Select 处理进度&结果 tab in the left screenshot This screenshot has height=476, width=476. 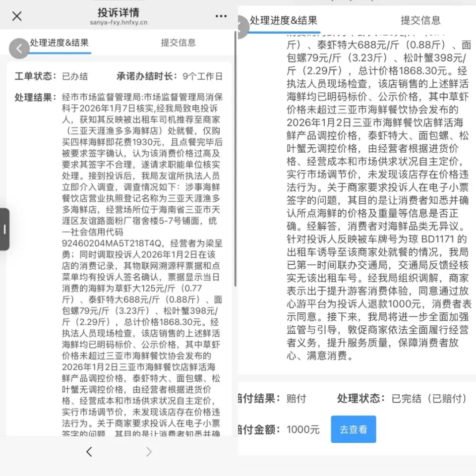point(59,43)
